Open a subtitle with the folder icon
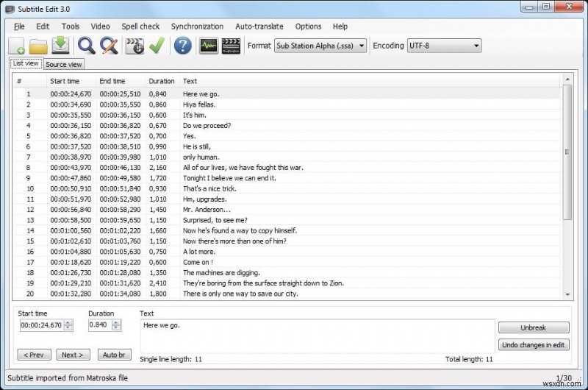The width and height of the screenshot is (588, 390). [x=38, y=46]
